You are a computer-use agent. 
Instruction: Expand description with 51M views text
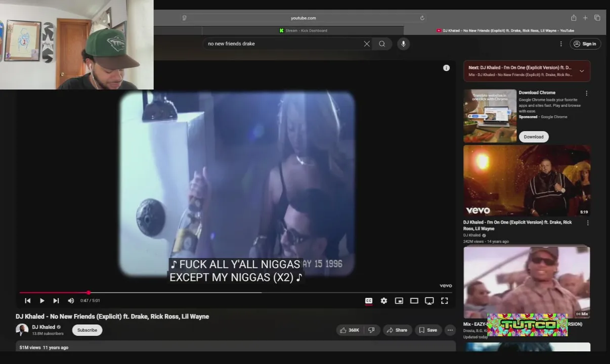click(x=236, y=347)
